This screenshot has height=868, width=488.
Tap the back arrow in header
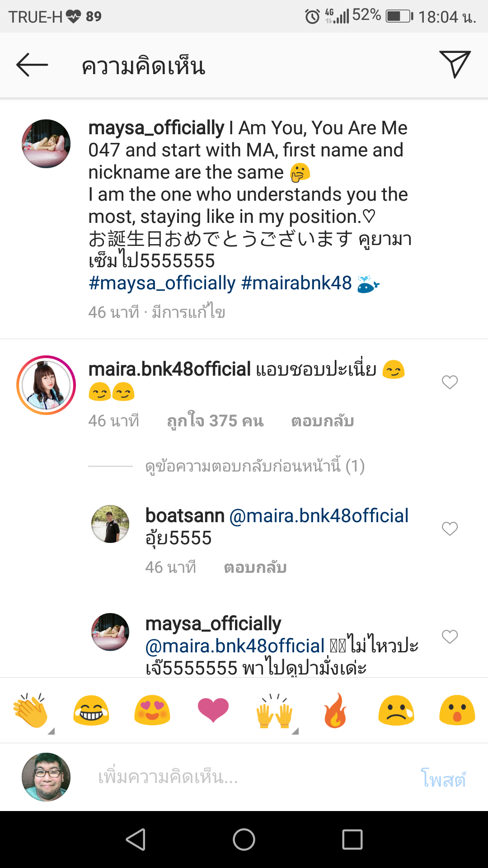tap(32, 65)
